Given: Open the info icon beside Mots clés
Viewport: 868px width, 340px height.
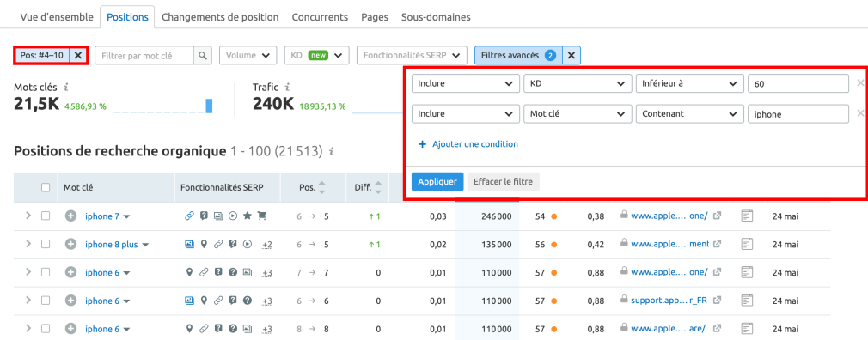Looking at the screenshot, I should click(x=66, y=88).
